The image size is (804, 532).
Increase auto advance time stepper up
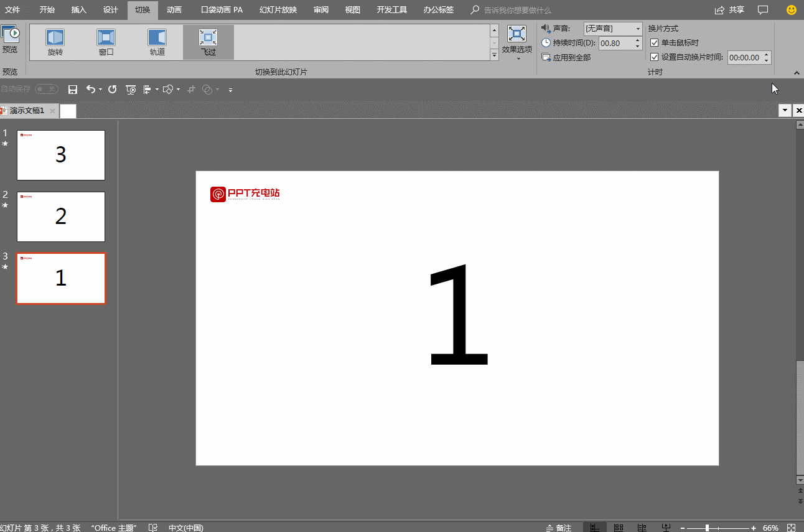767,55
